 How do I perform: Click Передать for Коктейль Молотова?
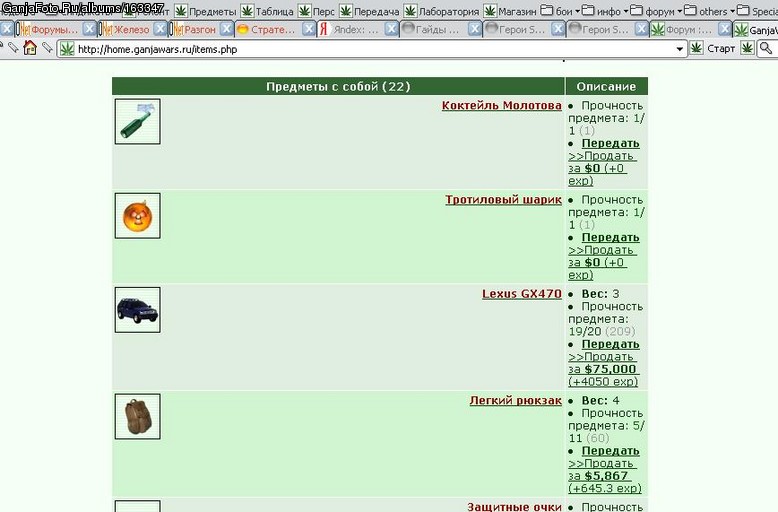pos(610,143)
